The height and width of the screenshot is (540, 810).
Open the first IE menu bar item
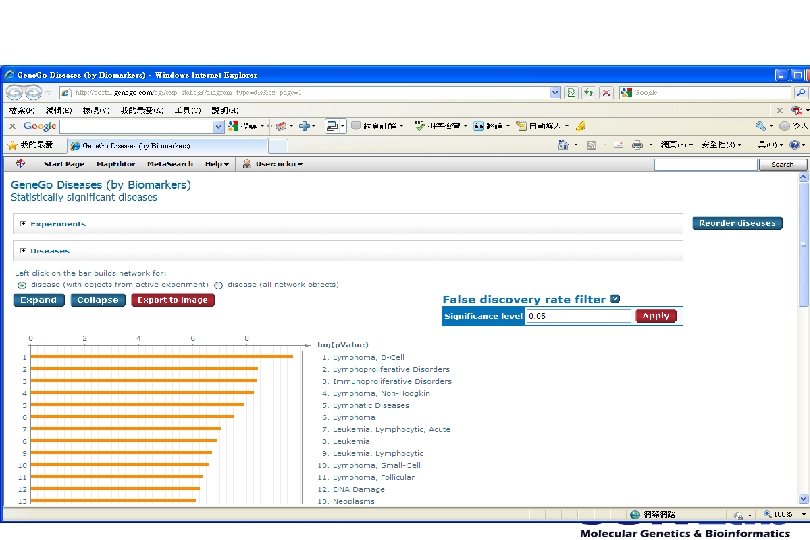tap(21, 110)
